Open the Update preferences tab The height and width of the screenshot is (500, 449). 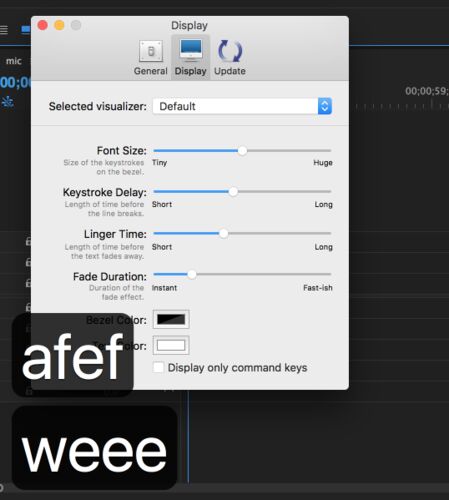(230, 58)
